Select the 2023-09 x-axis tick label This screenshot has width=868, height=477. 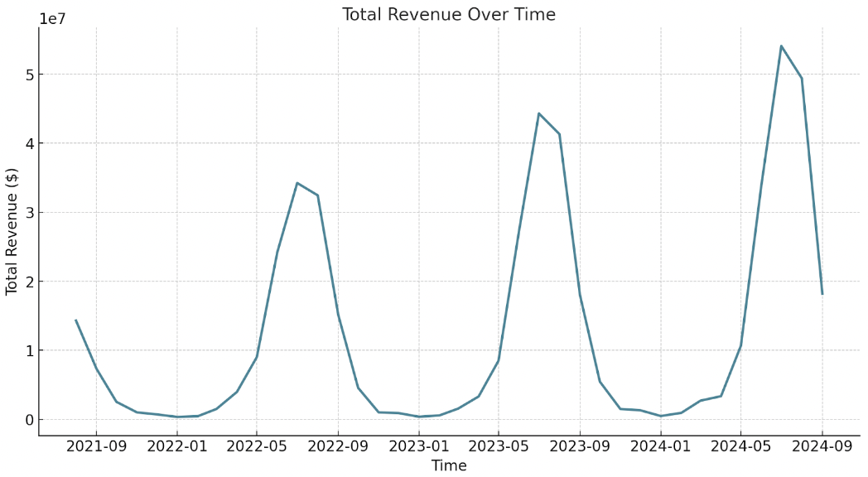click(580, 447)
